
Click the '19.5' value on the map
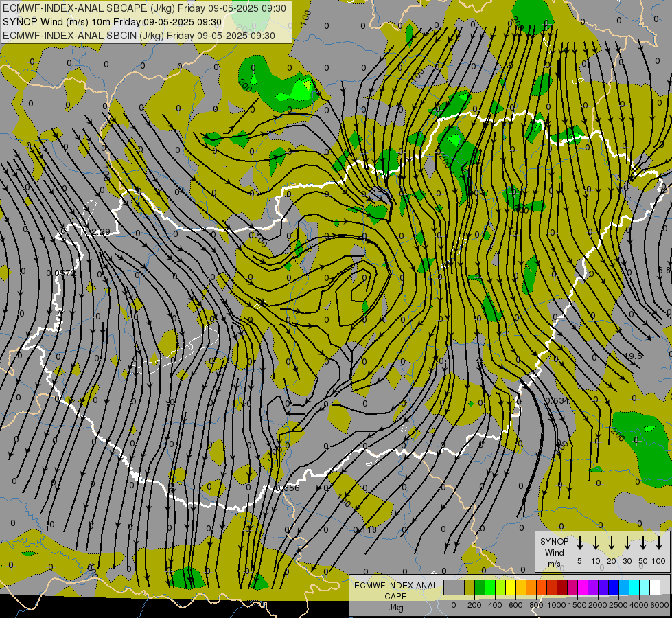pyautogui.click(x=634, y=356)
